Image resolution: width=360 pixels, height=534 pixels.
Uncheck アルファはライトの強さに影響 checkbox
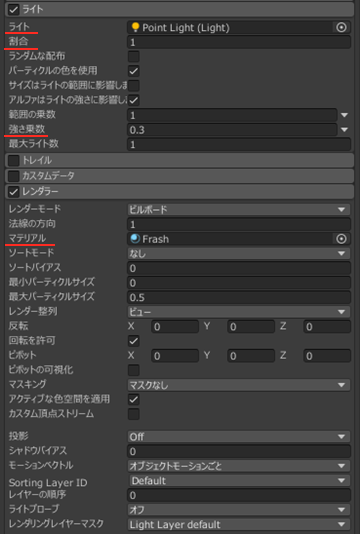pos(134,100)
